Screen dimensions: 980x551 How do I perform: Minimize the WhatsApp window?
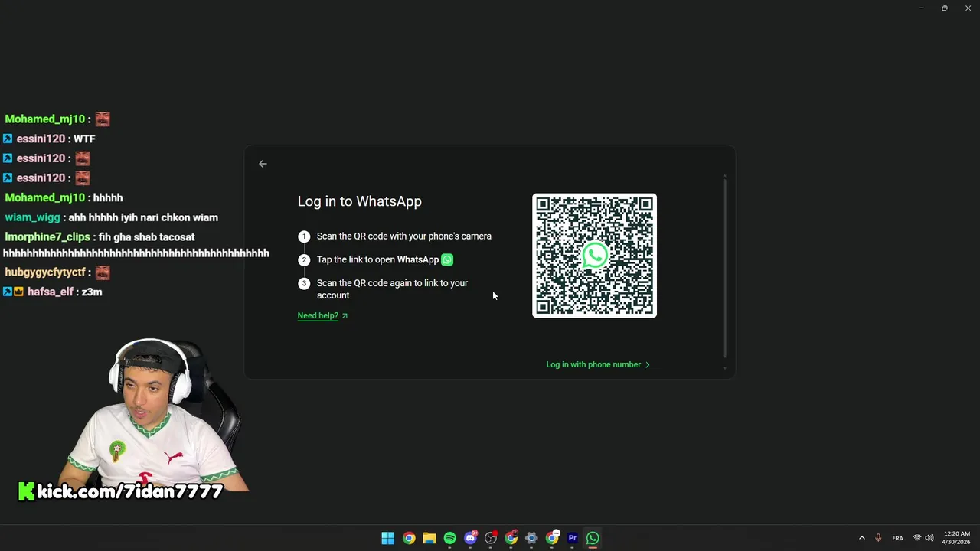click(921, 8)
